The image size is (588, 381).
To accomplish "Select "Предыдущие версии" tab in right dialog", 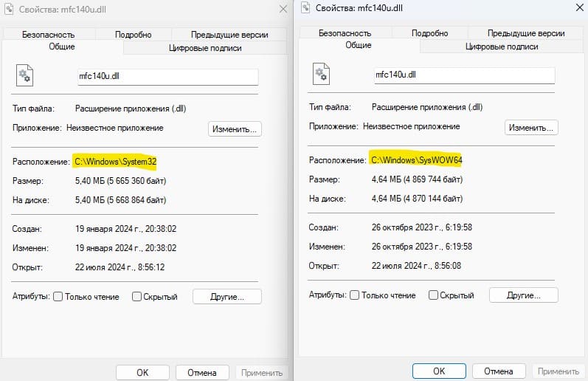I will pyautogui.click(x=526, y=33).
